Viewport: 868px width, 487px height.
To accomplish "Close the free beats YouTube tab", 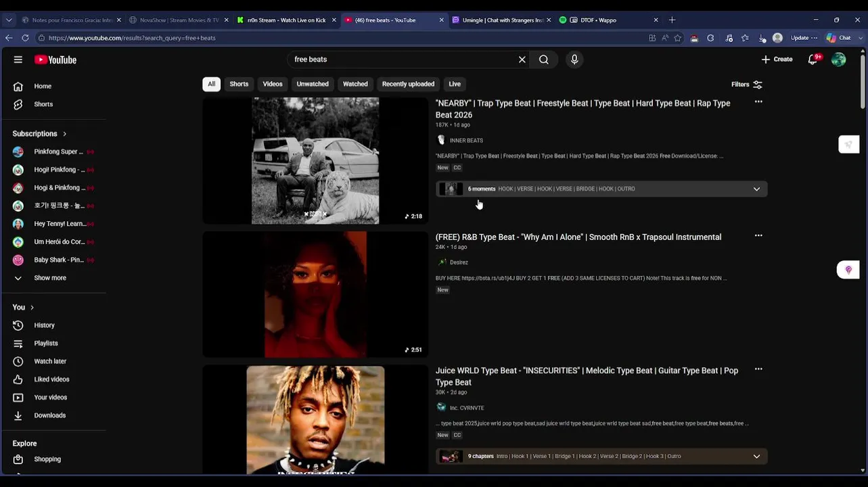I will 442,20.
